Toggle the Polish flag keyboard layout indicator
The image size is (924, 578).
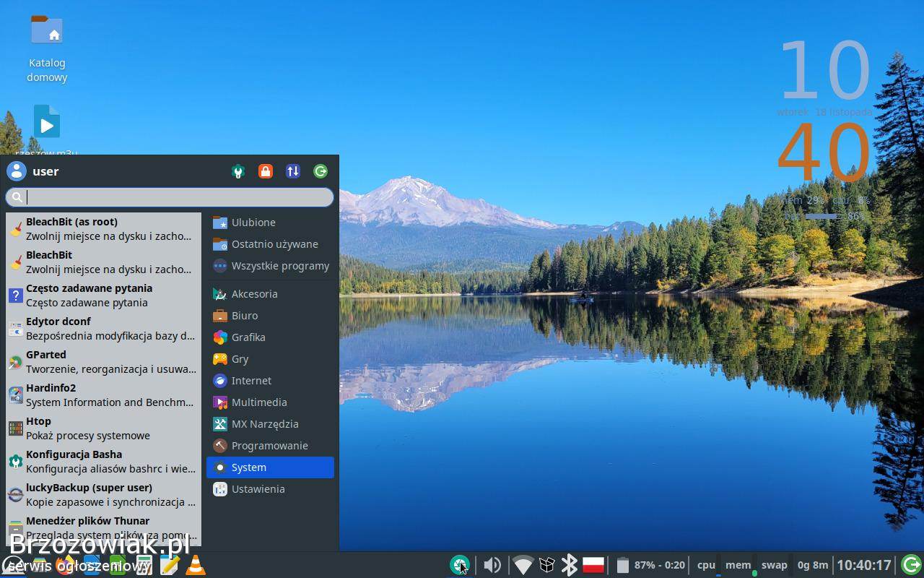point(593,565)
